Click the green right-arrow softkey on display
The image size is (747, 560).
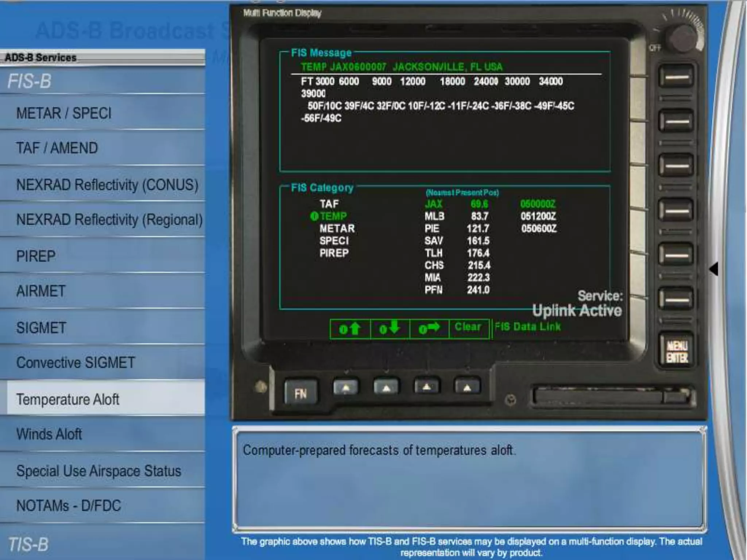429,329
